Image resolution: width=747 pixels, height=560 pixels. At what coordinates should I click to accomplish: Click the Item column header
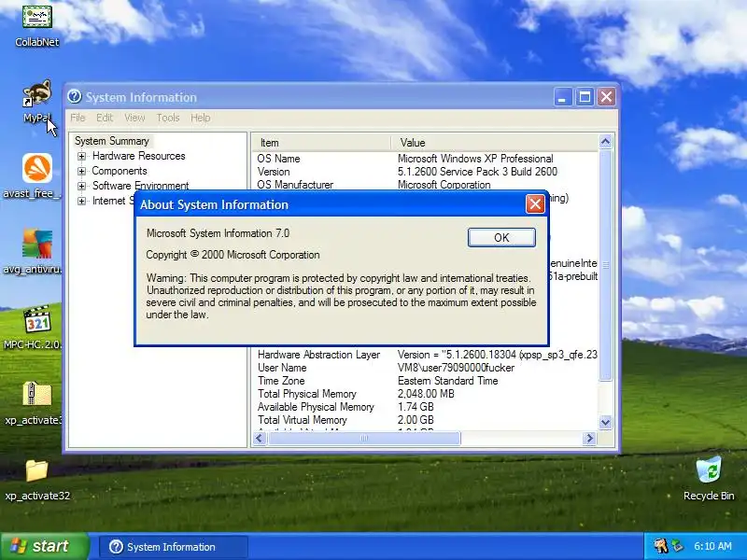pos(321,143)
